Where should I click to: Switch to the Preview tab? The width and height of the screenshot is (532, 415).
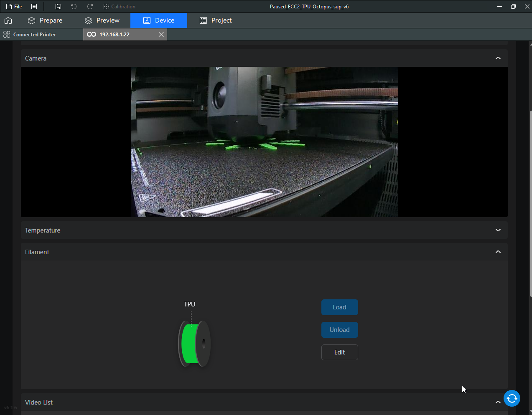click(x=102, y=20)
